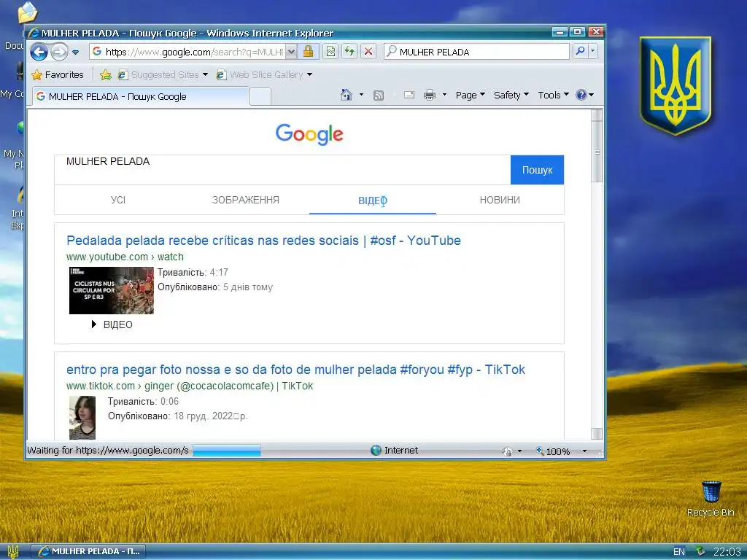Screen dimensions: 747x560
Task: Open the Pedalada pelada YouTube result link
Action: tap(263, 241)
